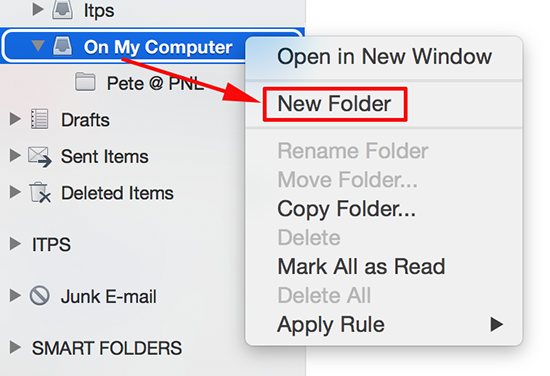The image size is (550, 376).
Task: Expand the ITPS account group
Action: [15, 244]
